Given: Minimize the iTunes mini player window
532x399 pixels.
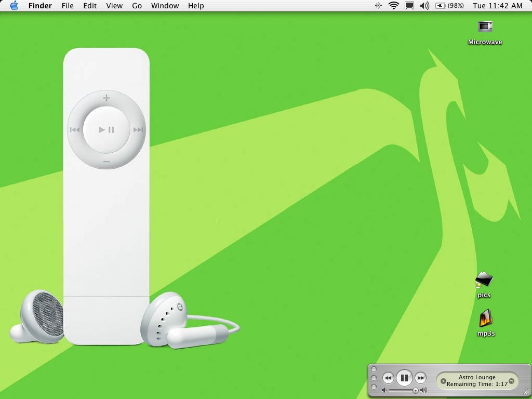Looking at the screenshot, I should pyautogui.click(x=374, y=378).
